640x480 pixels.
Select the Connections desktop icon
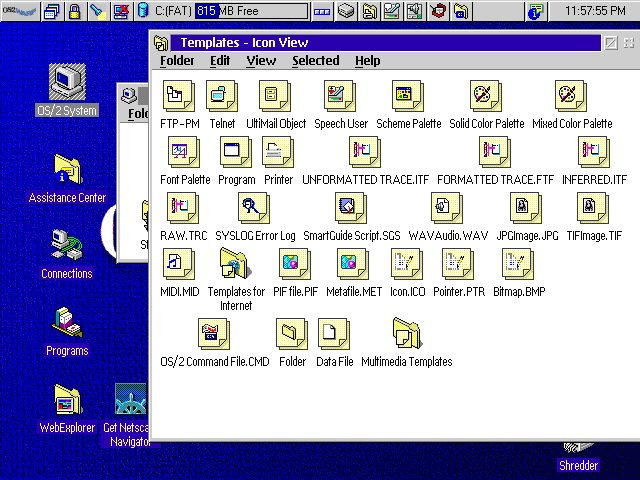point(67,245)
